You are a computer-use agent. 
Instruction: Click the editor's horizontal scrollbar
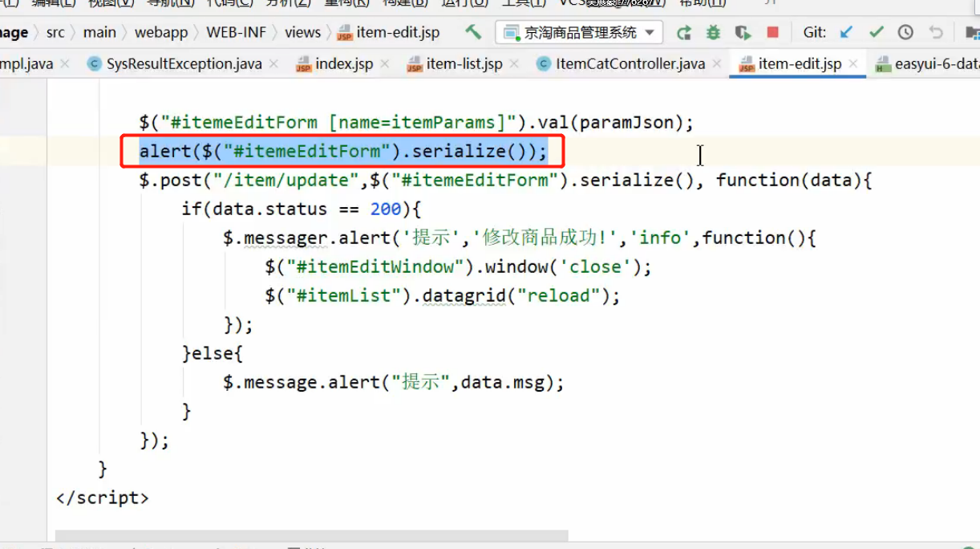coord(311,535)
